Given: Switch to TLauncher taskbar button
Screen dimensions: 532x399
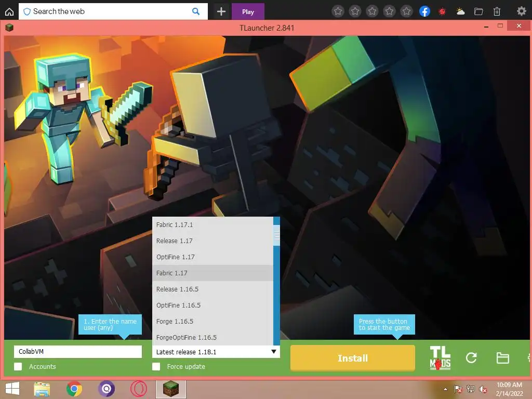Looking at the screenshot, I should [170, 389].
